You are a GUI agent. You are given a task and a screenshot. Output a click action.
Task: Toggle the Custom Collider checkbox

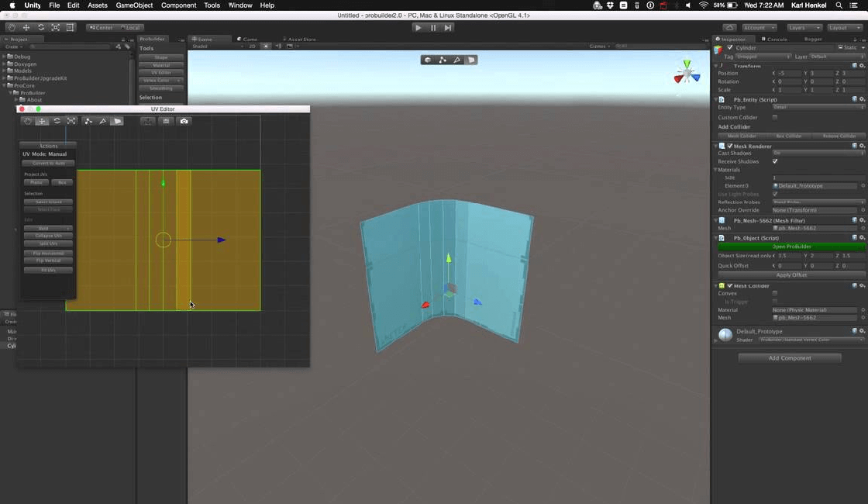[x=775, y=117]
